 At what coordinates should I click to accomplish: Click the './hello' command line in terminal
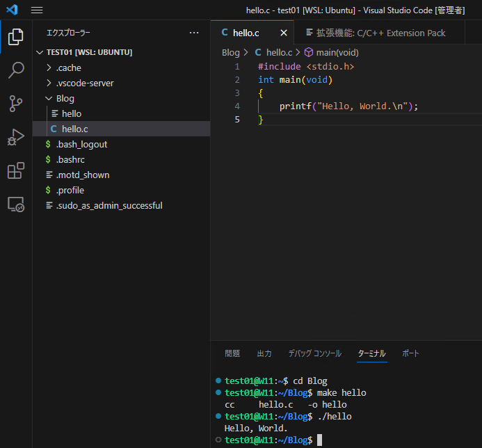pyautogui.click(x=335, y=416)
